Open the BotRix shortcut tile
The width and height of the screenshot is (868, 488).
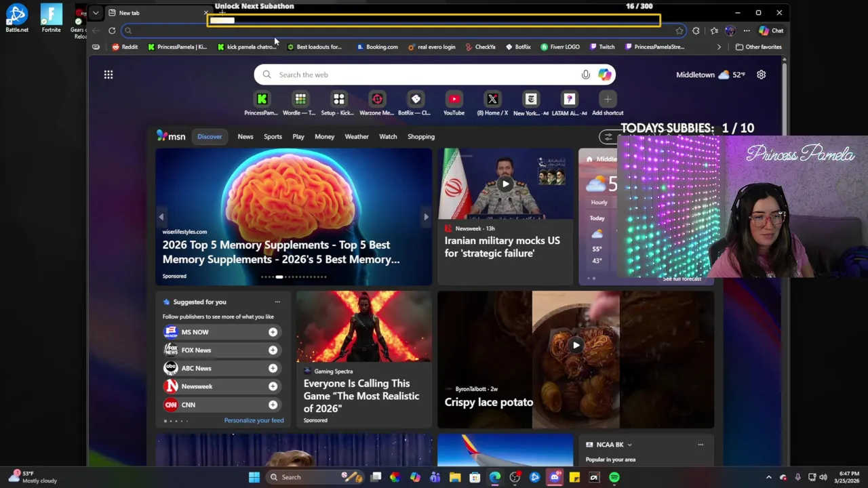pyautogui.click(x=415, y=104)
